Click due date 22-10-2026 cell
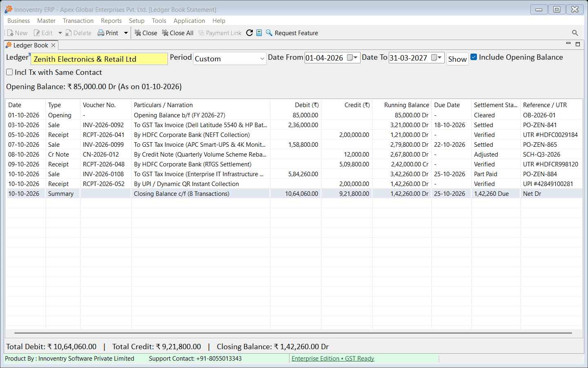This screenshot has width=588, height=368. coord(451,145)
